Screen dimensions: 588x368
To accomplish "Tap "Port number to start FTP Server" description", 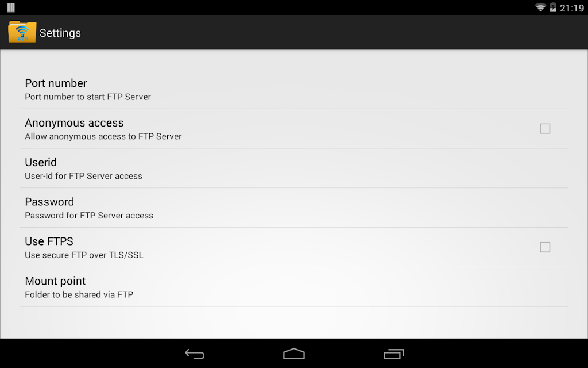I will pyautogui.click(x=88, y=97).
